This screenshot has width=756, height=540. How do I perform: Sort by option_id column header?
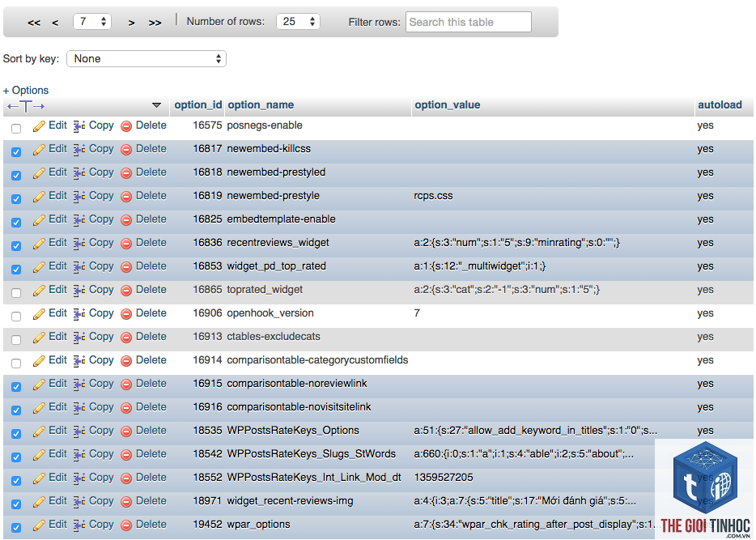click(x=197, y=105)
